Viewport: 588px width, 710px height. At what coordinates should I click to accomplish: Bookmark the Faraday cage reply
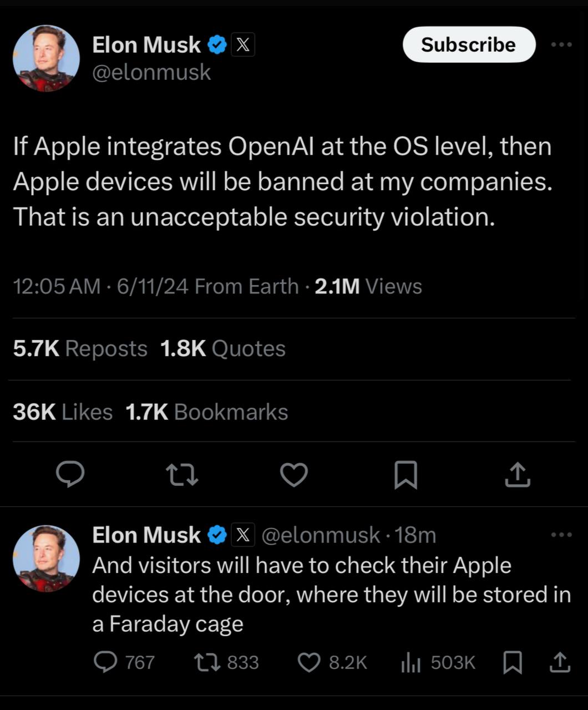click(x=512, y=662)
